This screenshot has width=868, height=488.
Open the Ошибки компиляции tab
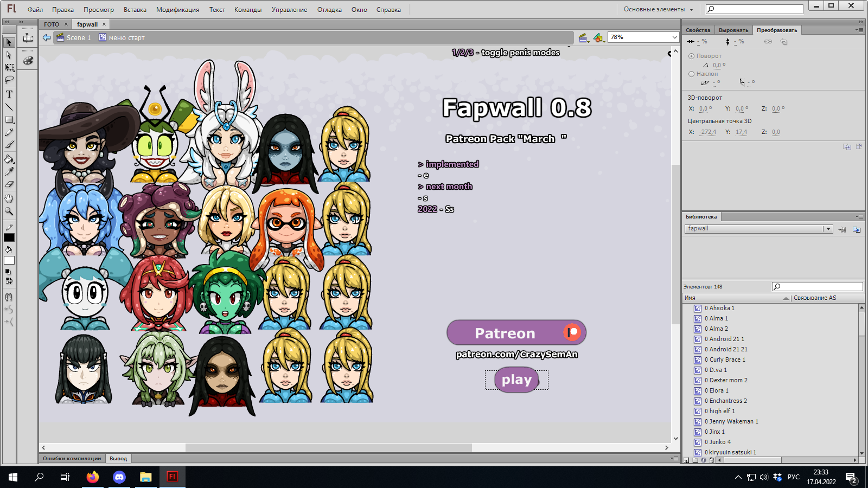[x=72, y=459]
